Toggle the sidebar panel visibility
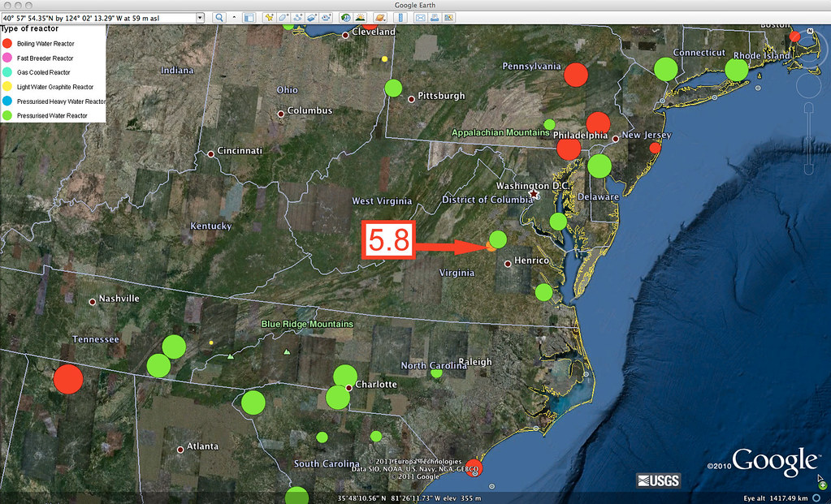 click(x=248, y=17)
